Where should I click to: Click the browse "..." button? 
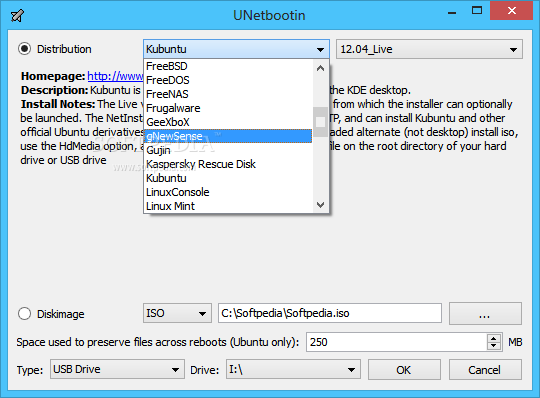[485, 314]
